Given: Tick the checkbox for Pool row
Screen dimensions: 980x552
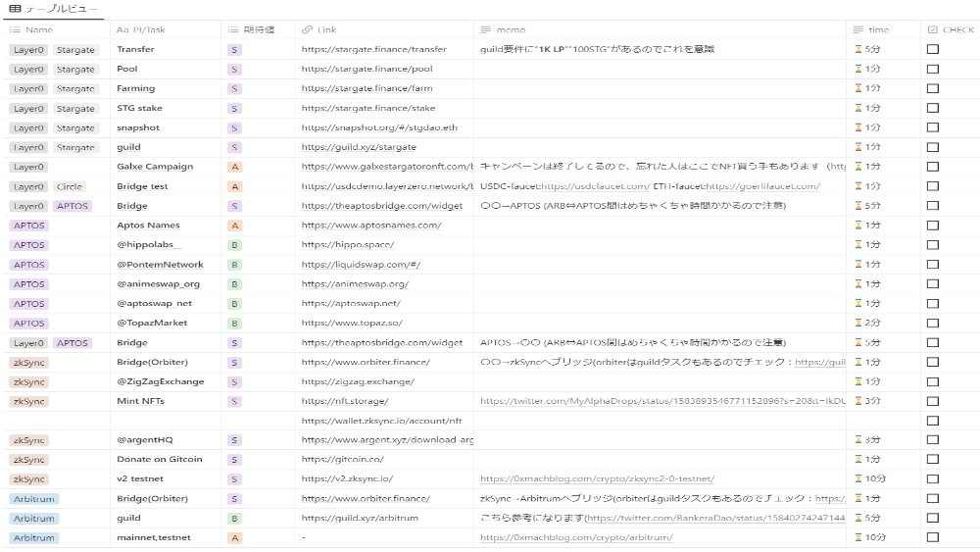Looking at the screenshot, I should pos(933,69).
